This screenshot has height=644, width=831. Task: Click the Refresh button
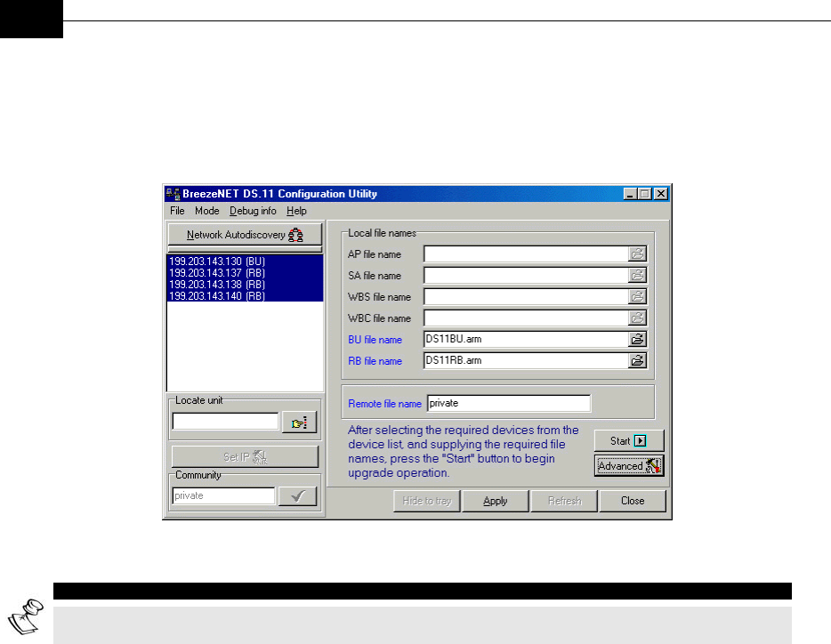click(x=564, y=501)
